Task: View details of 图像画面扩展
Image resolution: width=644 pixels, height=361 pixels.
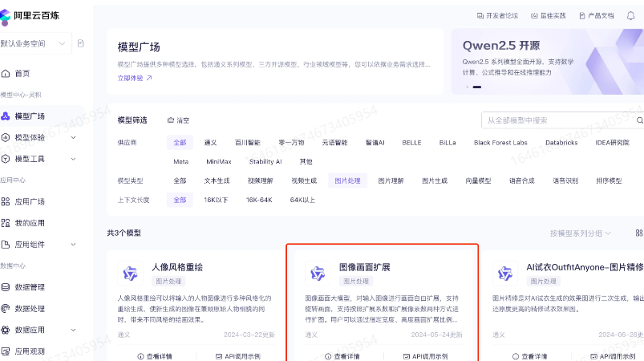Action: coord(342,356)
